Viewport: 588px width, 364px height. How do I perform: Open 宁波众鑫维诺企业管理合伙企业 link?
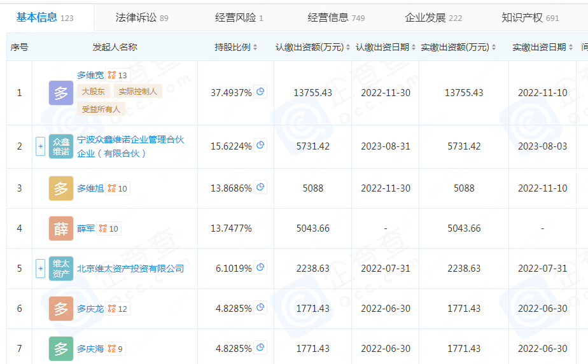[x=130, y=146]
